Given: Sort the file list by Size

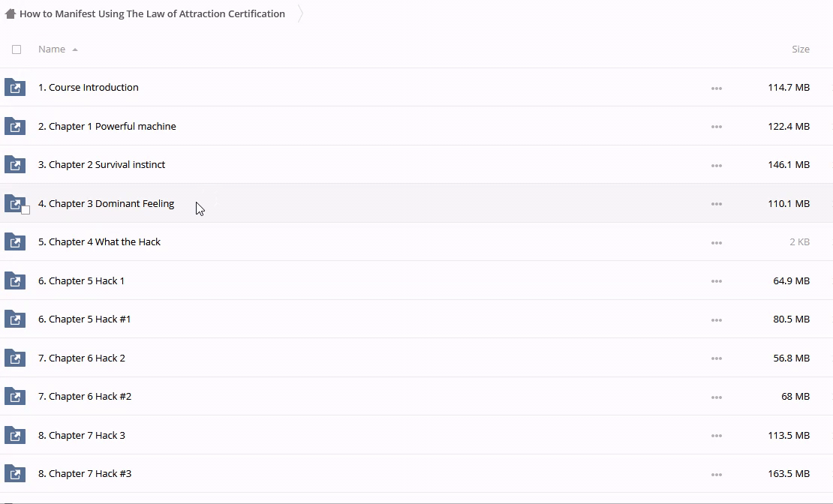Looking at the screenshot, I should coord(800,49).
